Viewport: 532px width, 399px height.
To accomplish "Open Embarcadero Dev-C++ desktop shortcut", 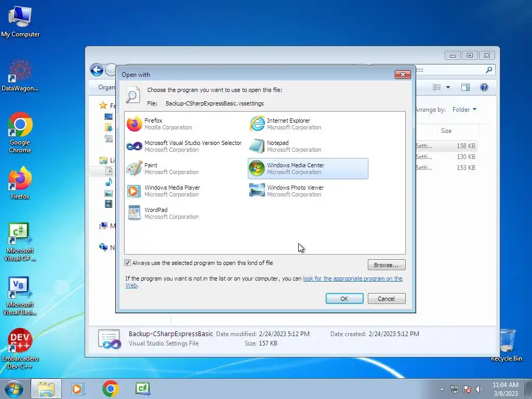I will (20, 349).
